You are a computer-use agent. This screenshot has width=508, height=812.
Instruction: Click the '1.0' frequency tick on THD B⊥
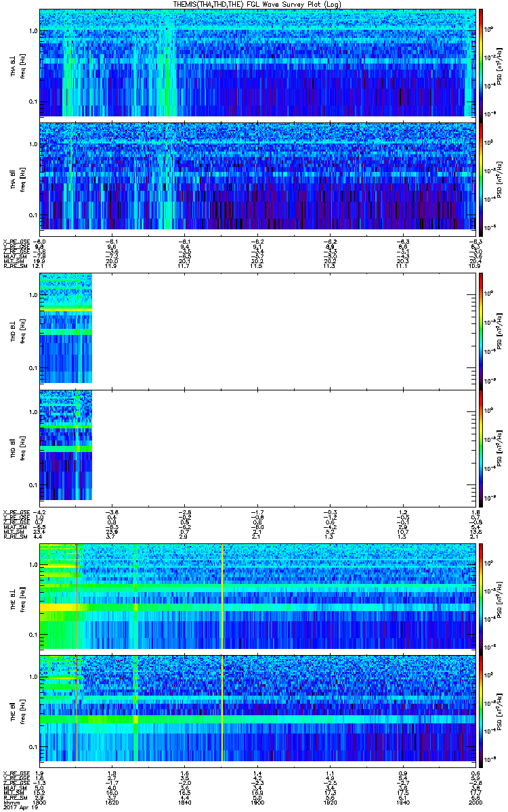click(x=33, y=296)
